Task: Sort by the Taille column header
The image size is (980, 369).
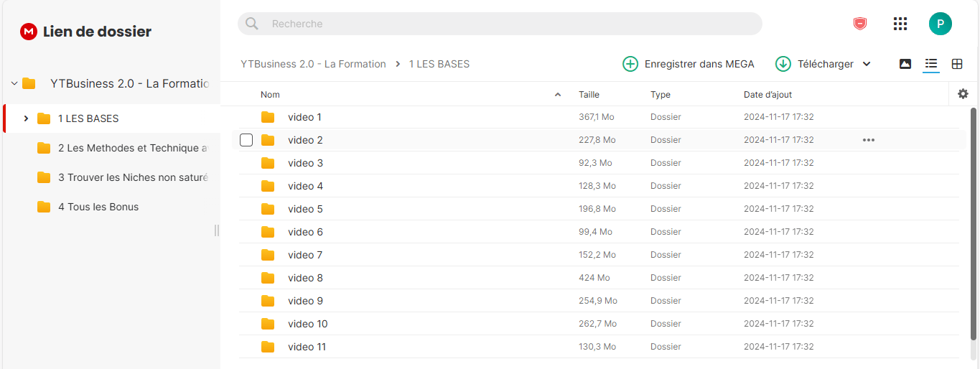Action: point(589,95)
